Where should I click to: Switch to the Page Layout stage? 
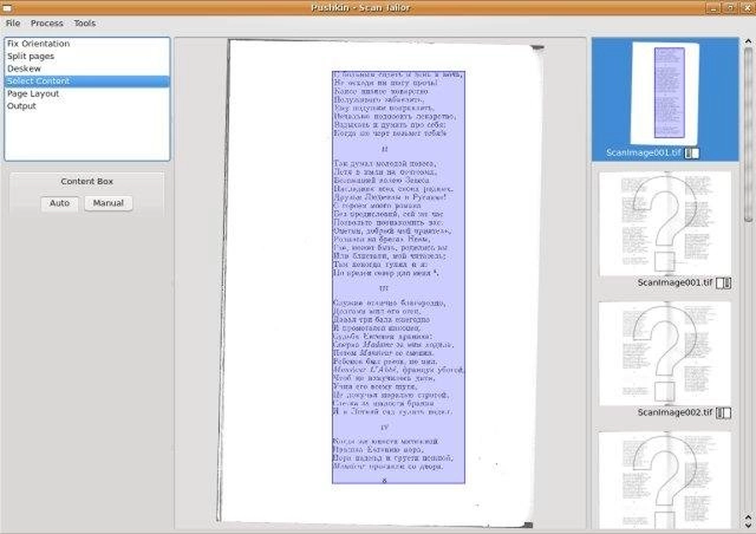[x=87, y=94]
